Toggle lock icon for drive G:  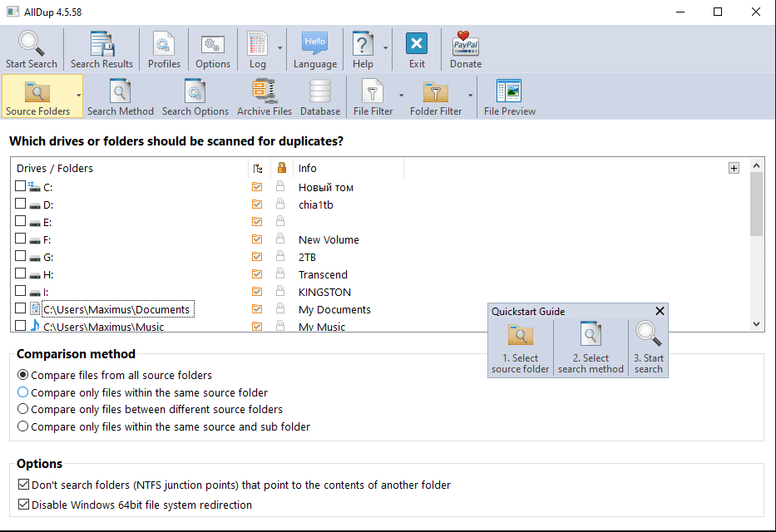coord(280,256)
